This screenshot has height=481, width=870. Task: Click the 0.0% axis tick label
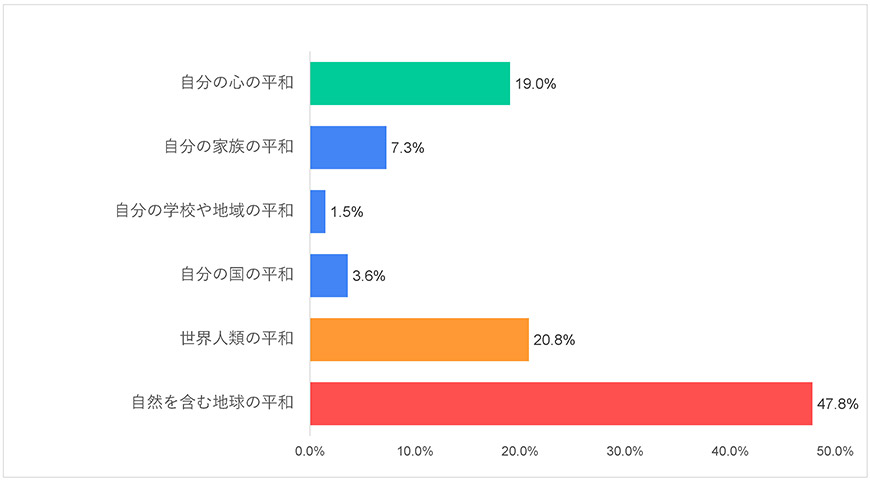click(x=310, y=451)
